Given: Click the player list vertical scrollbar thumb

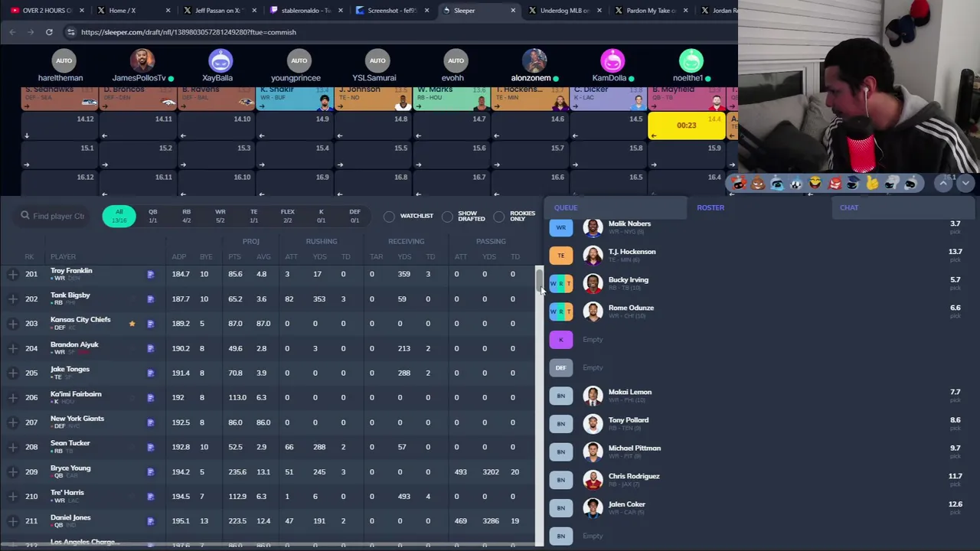Looking at the screenshot, I should (539, 282).
